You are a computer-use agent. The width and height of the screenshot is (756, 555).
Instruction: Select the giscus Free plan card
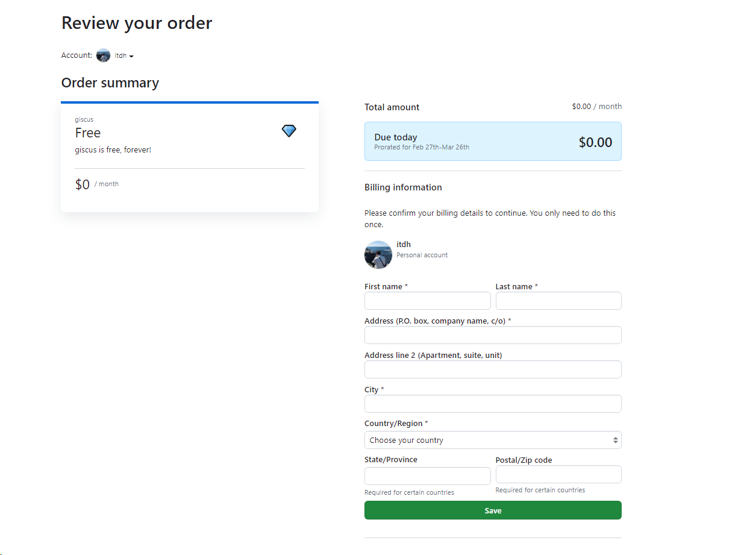point(190,157)
